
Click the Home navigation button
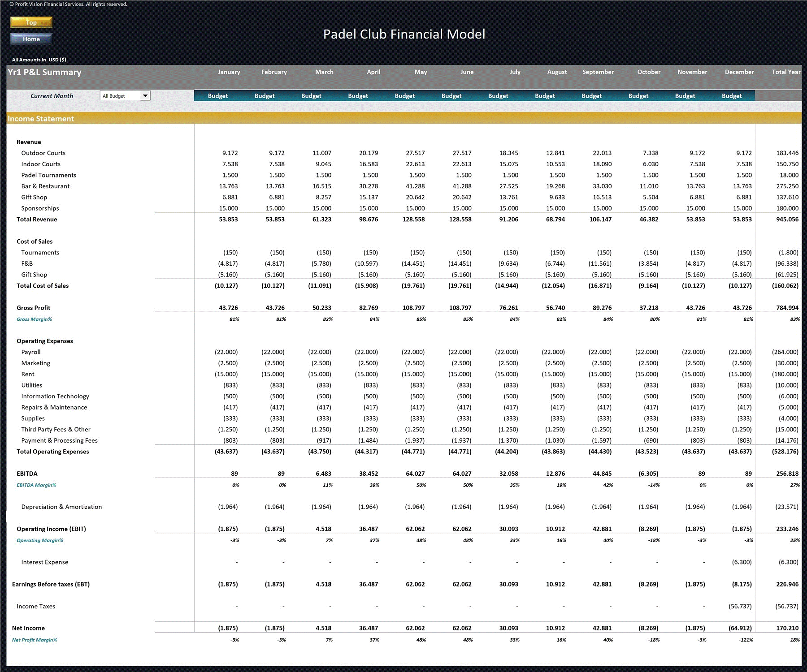[30, 39]
